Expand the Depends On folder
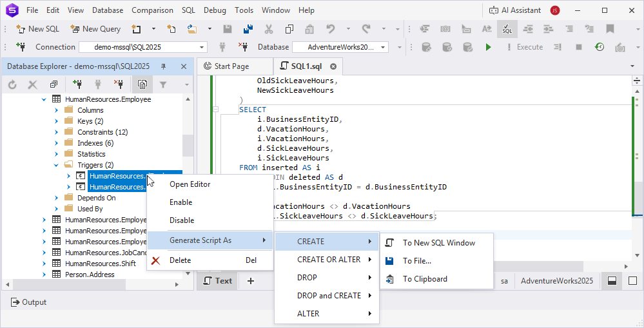 pos(57,198)
